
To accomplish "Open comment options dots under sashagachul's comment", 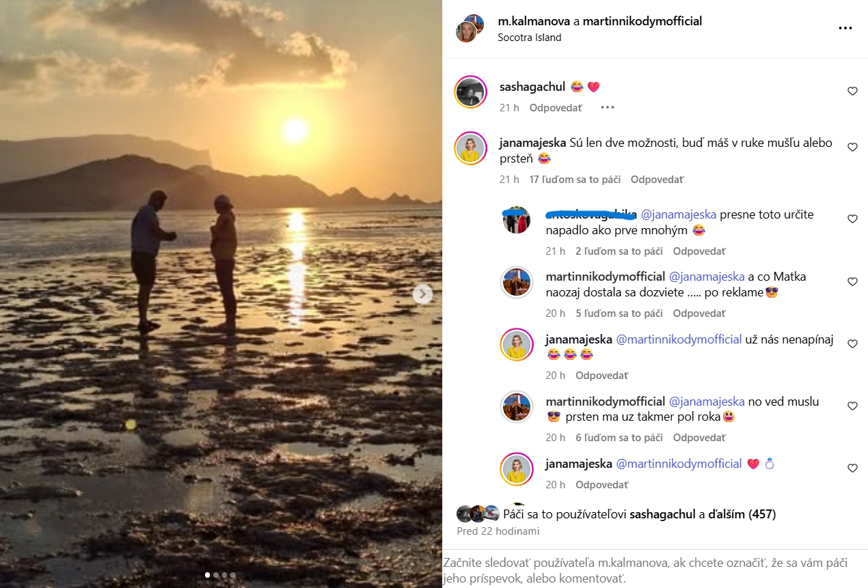I will pos(607,107).
